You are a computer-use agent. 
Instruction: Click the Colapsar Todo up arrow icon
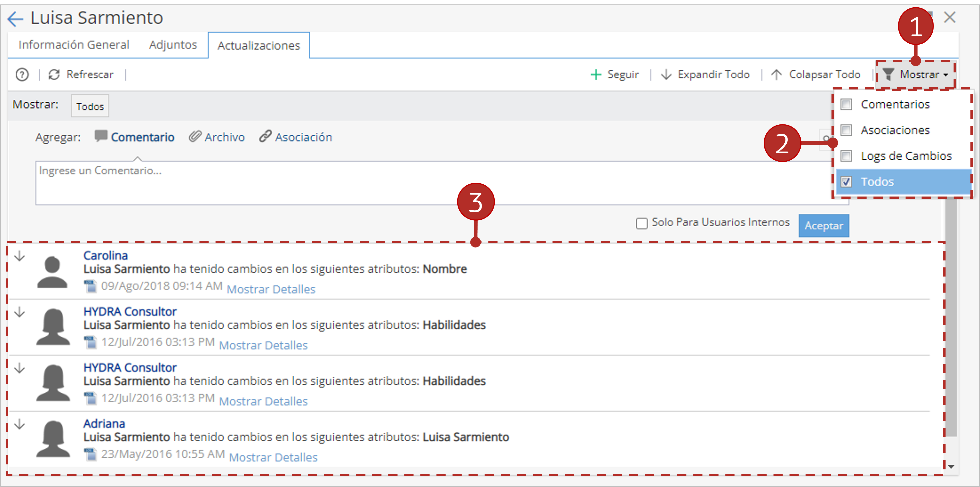coord(776,75)
